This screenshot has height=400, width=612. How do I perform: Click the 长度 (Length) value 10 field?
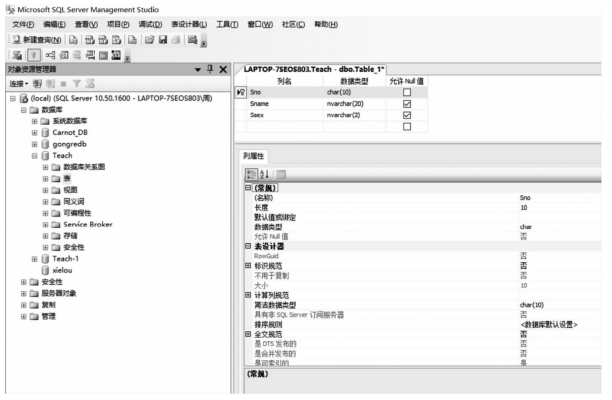click(x=560, y=208)
